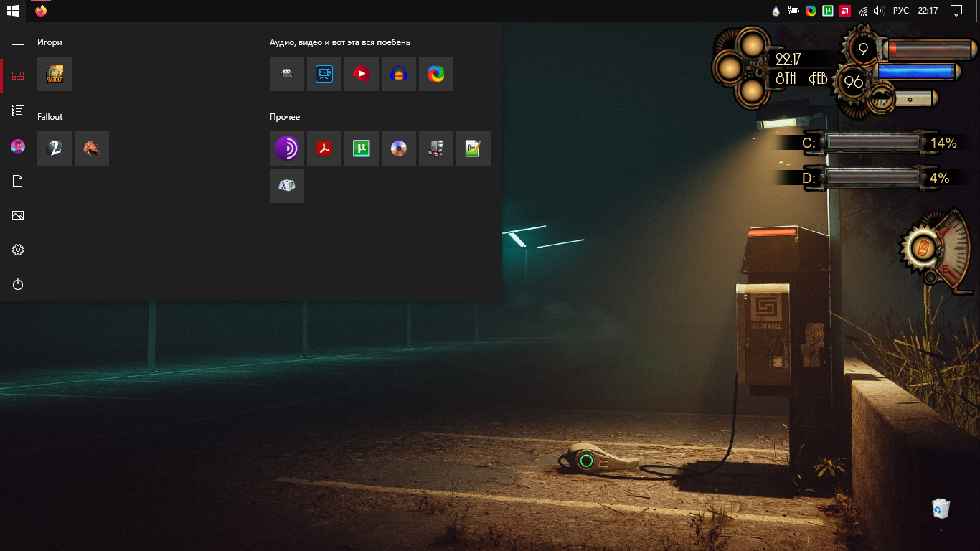
Task: Open the Adobe Acrobat tile
Action: click(x=324, y=149)
